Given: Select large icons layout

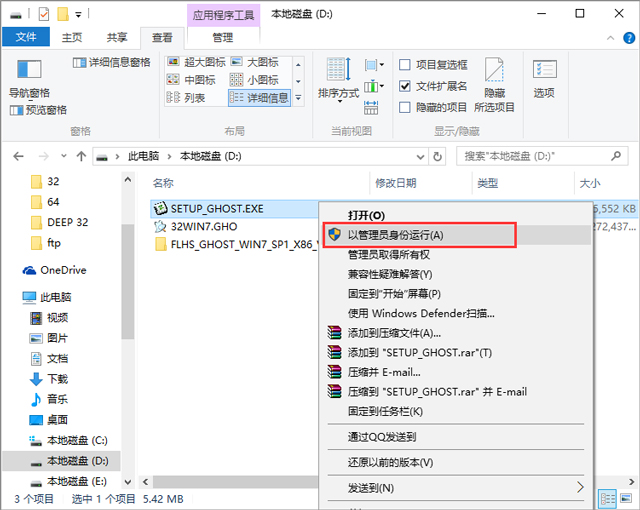Looking at the screenshot, I should pyautogui.click(x=255, y=62).
